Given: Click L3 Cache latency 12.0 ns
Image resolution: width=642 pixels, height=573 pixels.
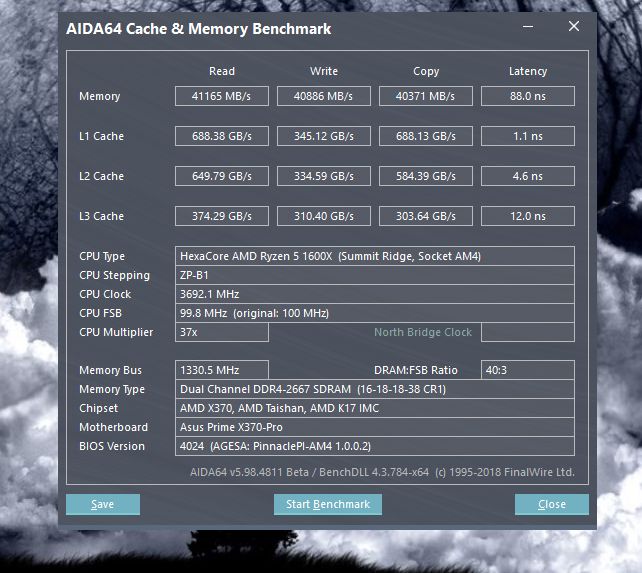Looking at the screenshot, I should [528, 216].
